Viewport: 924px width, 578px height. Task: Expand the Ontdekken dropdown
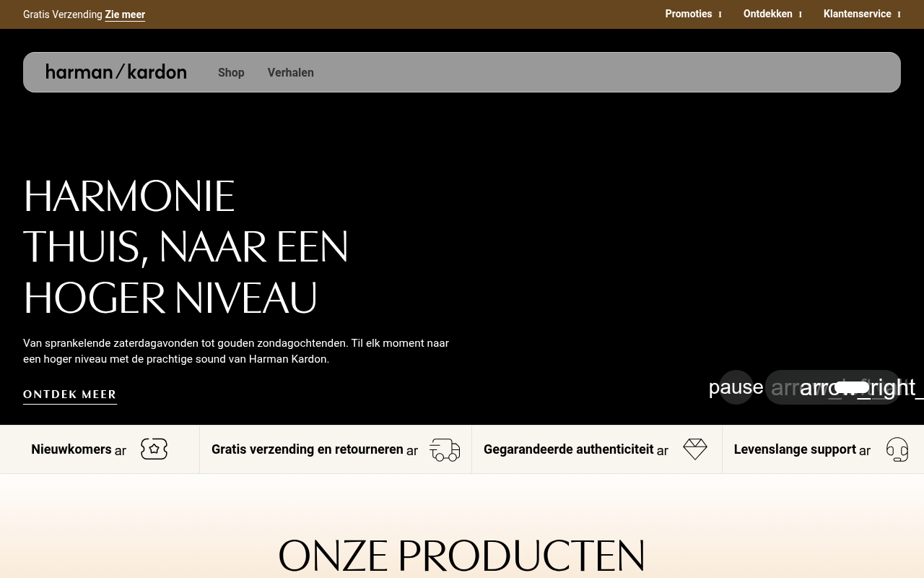click(772, 14)
